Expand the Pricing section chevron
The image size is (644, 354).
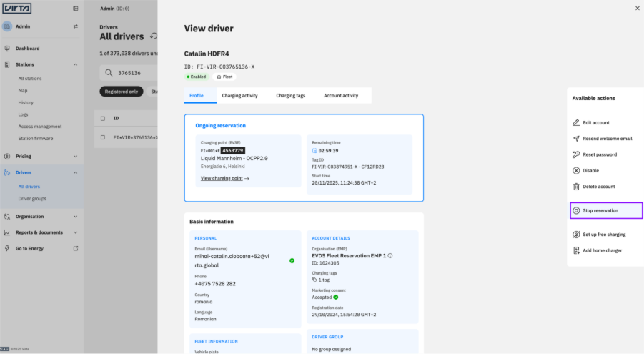click(x=76, y=156)
